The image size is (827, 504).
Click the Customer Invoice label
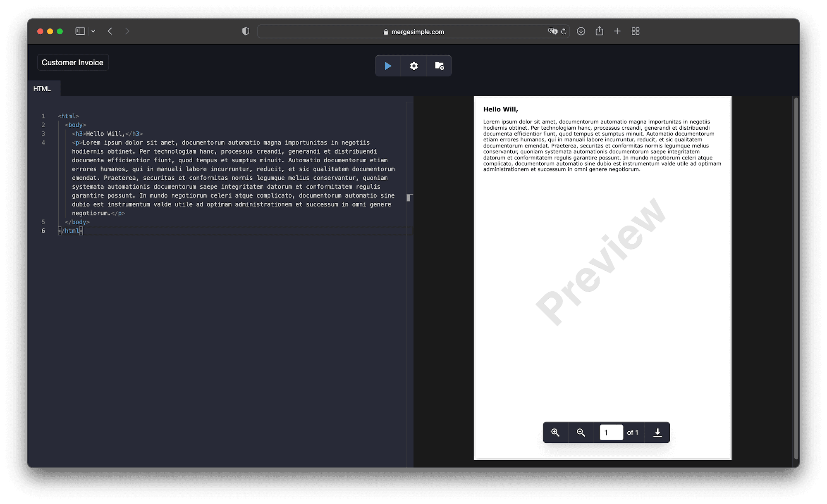click(x=73, y=62)
